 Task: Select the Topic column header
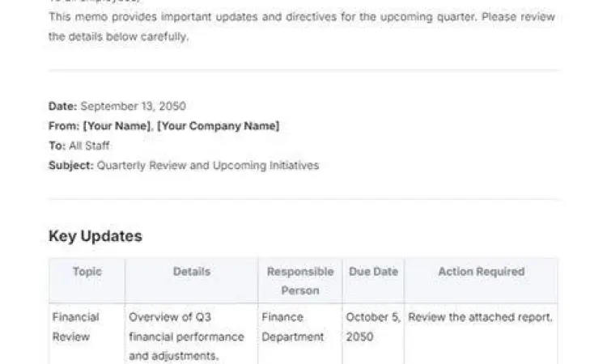(x=87, y=272)
